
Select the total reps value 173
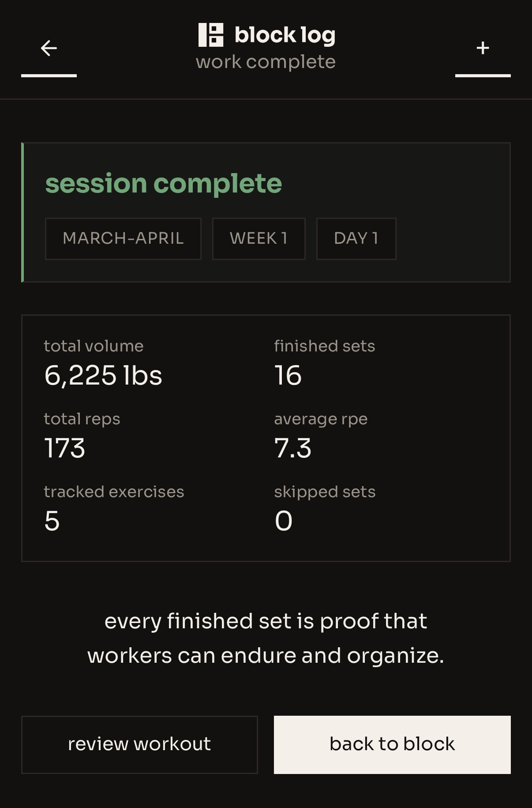click(64, 449)
